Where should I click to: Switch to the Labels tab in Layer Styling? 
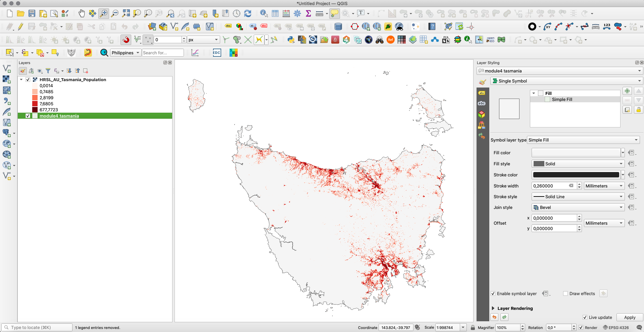click(x=482, y=93)
